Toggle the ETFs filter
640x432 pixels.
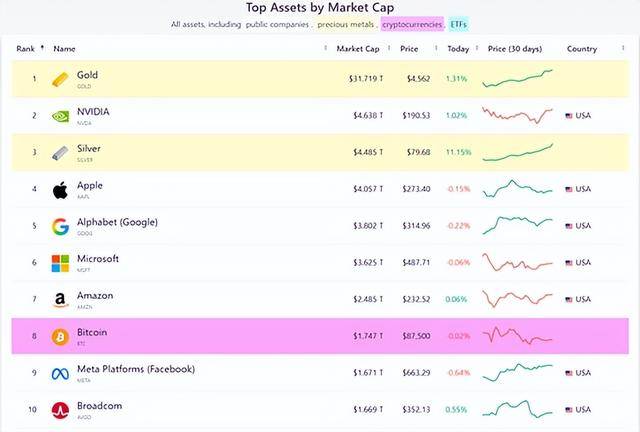(x=459, y=23)
